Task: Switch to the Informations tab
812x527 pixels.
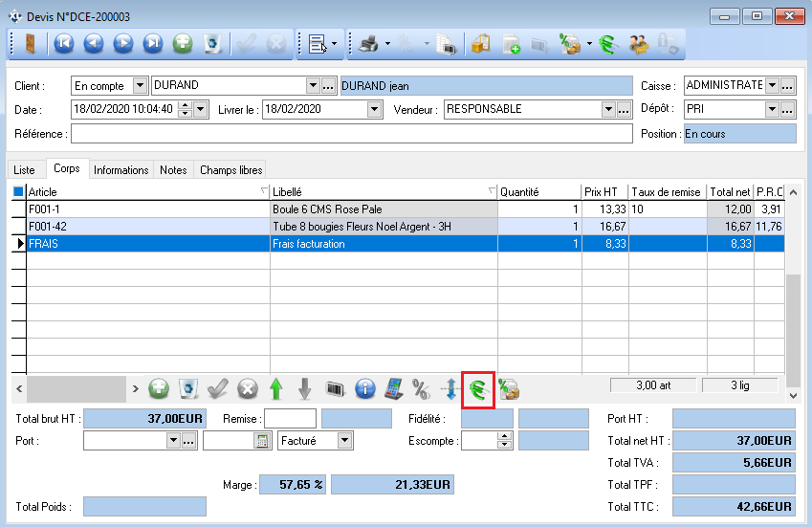Action: pyautogui.click(x=121, y=170)
